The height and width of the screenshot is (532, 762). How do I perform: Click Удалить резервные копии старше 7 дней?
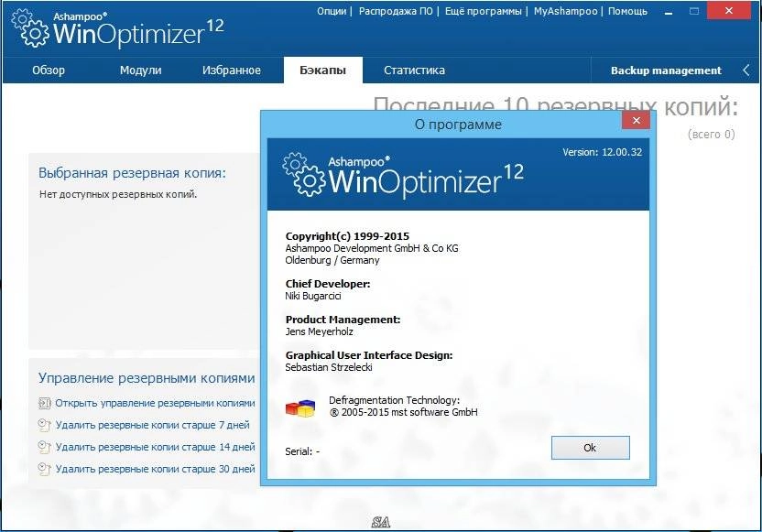coord(153,425)
